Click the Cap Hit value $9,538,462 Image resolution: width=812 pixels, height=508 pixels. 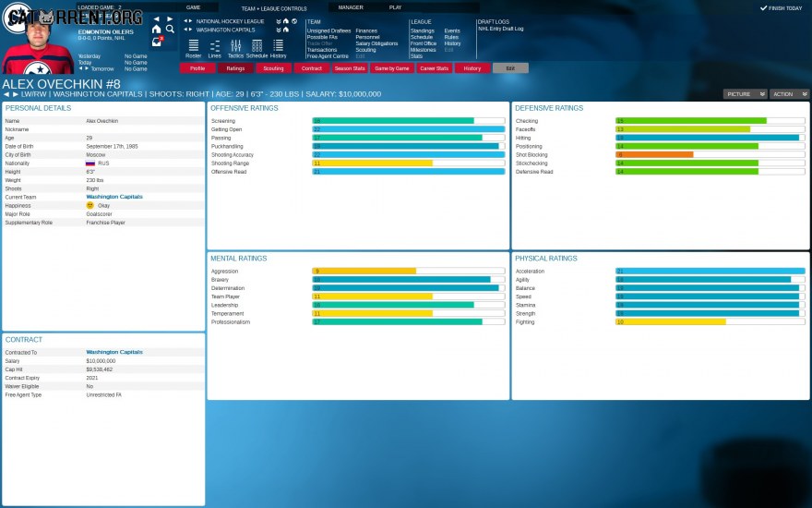99,369
